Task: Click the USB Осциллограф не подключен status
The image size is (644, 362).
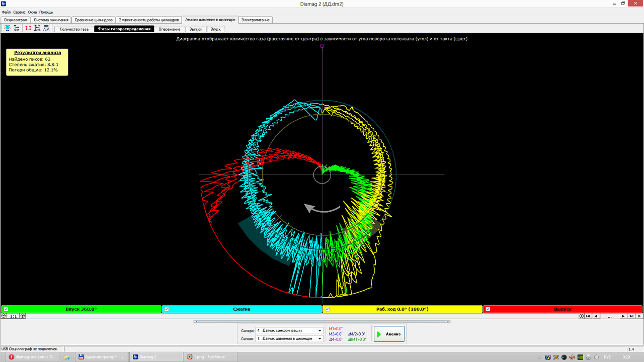Action: (29, 349)
